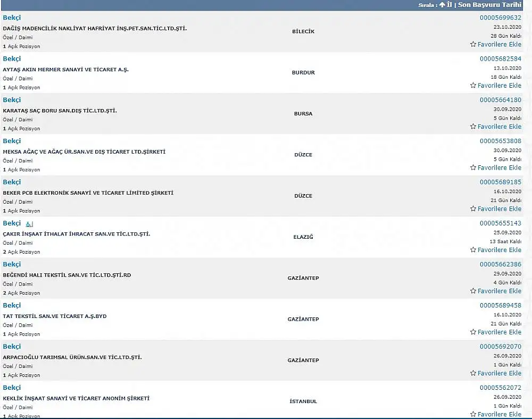532x419 pixels.
Task: Open listing number 00005692070
Action: tap(501, 347)
